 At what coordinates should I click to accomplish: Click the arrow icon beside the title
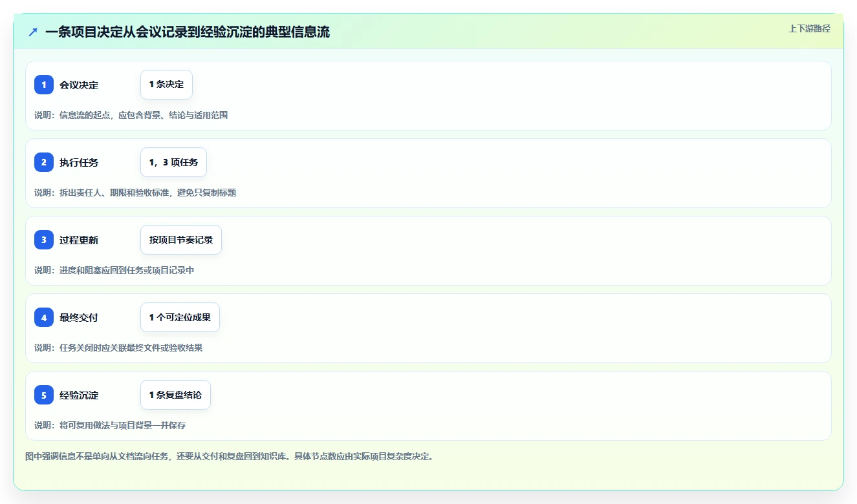pos(33,32)
